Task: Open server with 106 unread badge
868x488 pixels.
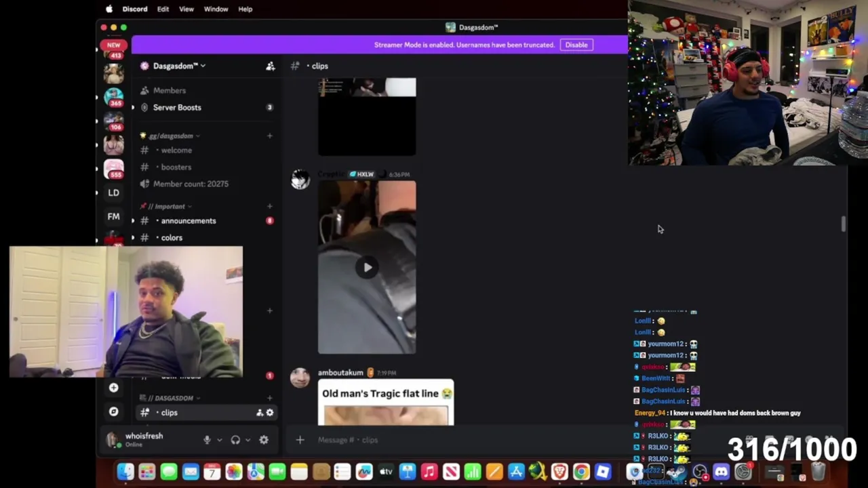Action: (113, 121)
